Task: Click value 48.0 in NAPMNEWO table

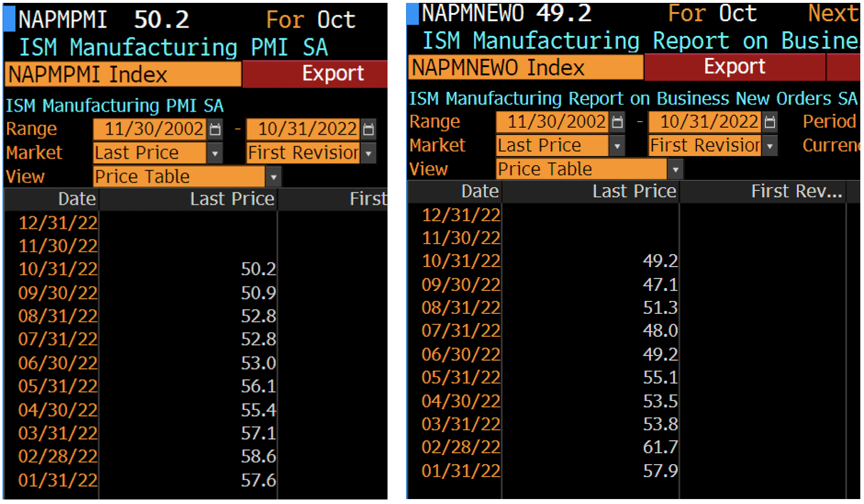Action: (x=660, y=331)
